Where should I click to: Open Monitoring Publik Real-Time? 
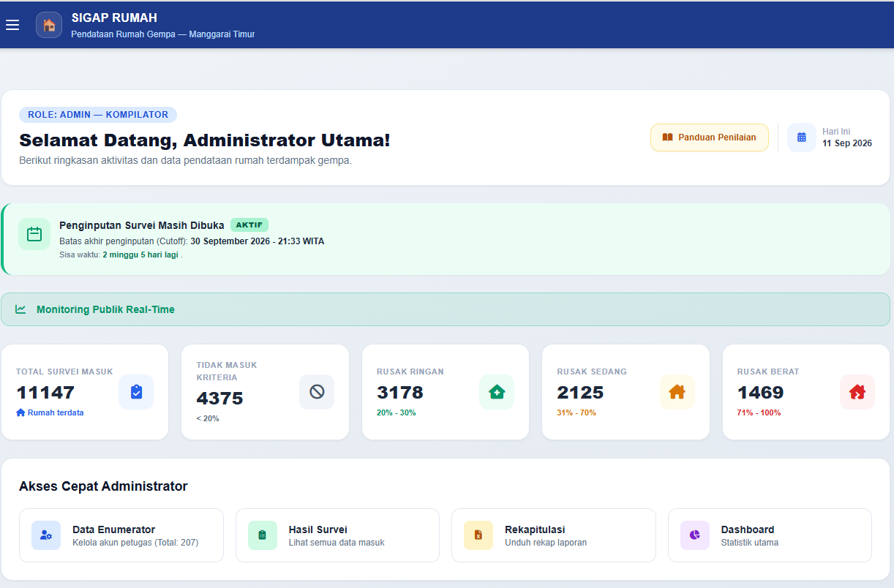446,309
